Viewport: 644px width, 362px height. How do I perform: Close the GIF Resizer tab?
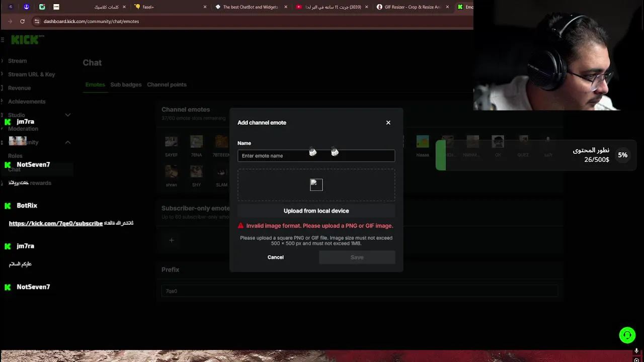447,7
